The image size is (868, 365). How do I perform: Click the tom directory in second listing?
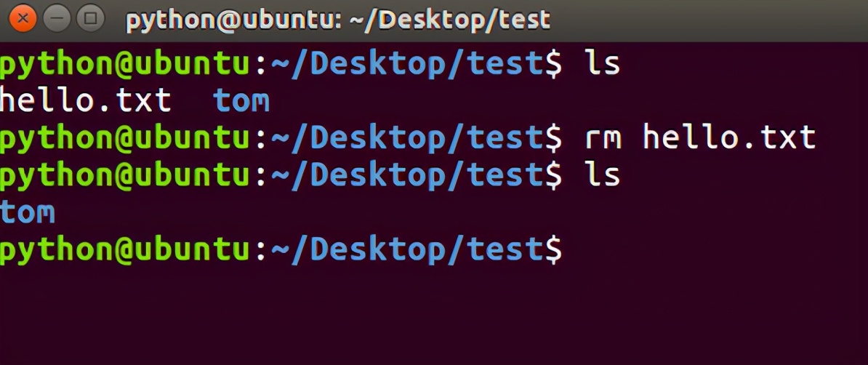pos(27,213)
